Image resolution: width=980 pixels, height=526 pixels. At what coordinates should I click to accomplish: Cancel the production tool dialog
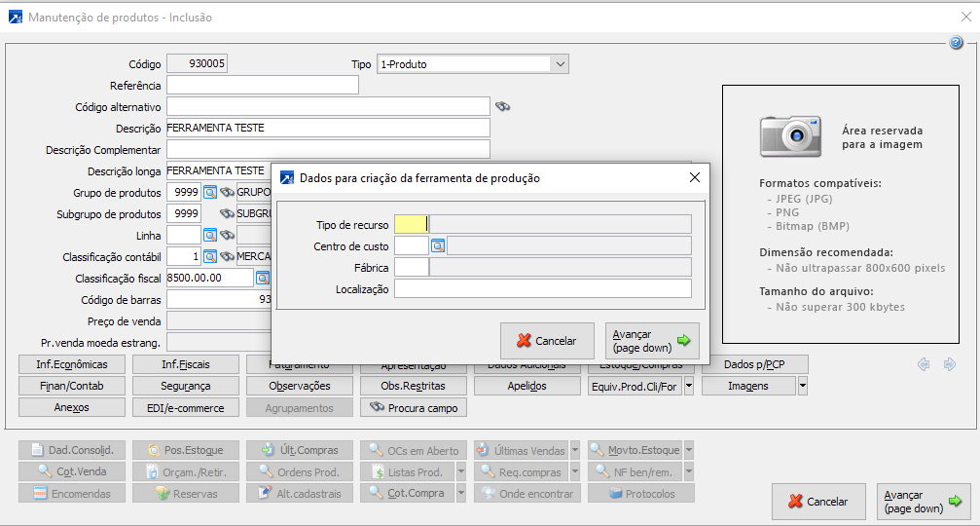point(547,341)
